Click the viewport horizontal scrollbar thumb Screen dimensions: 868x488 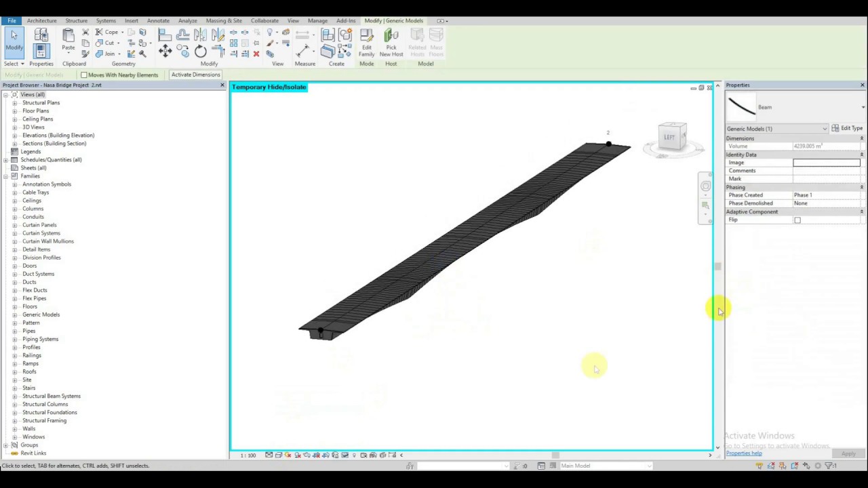(555, 455)
